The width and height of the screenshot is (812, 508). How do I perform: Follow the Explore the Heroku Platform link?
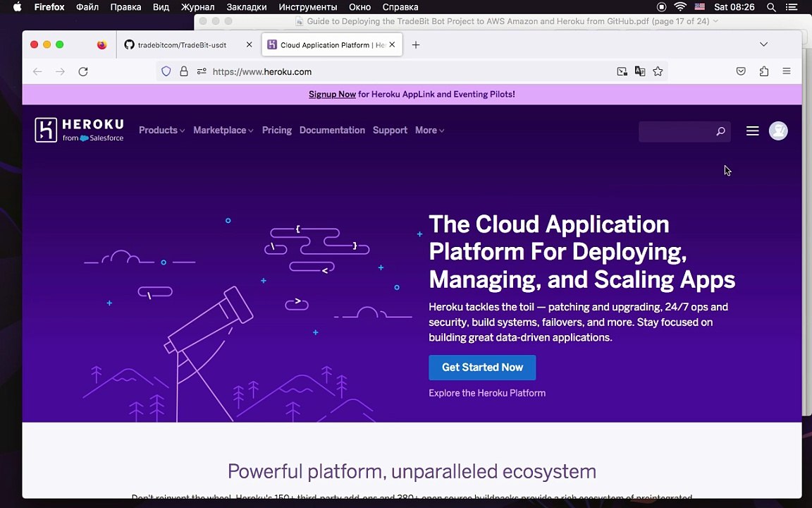[487, 393]
